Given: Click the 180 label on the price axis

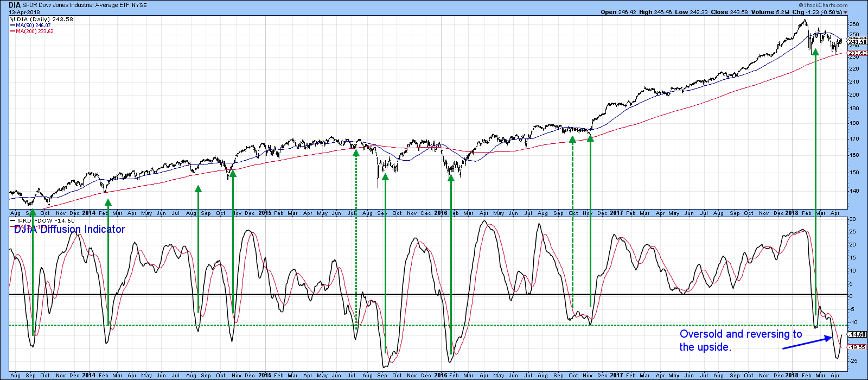Looking at the screenshot, I should (x=854, y=123).
